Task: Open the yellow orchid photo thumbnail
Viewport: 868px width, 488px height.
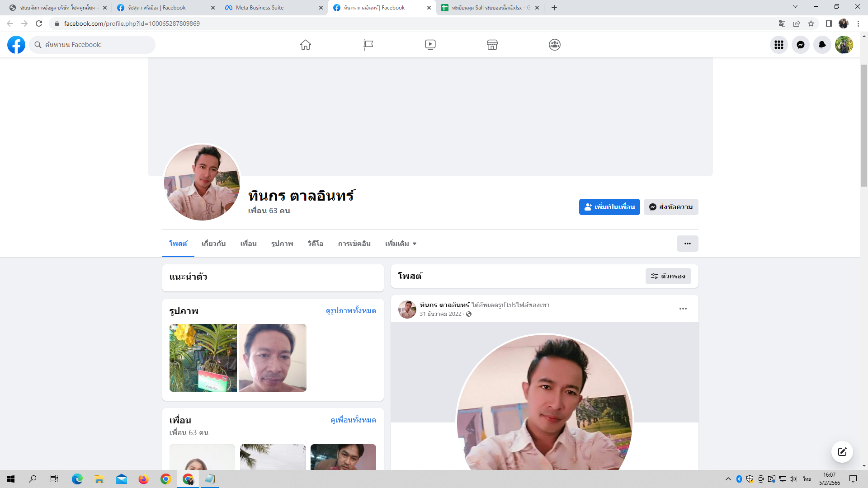Action: coord(203,357)
